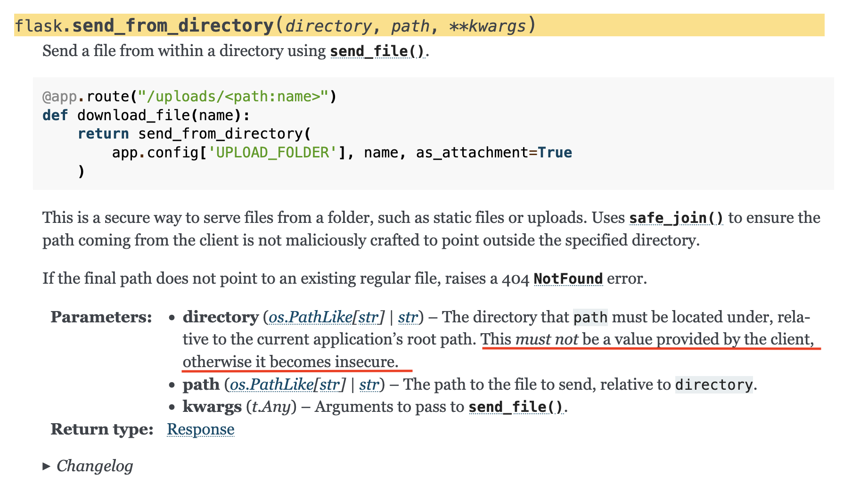The image size is (868, 492).
Task: Click os.PathLike type link in directory parameter
Action: tap(311, 317)
